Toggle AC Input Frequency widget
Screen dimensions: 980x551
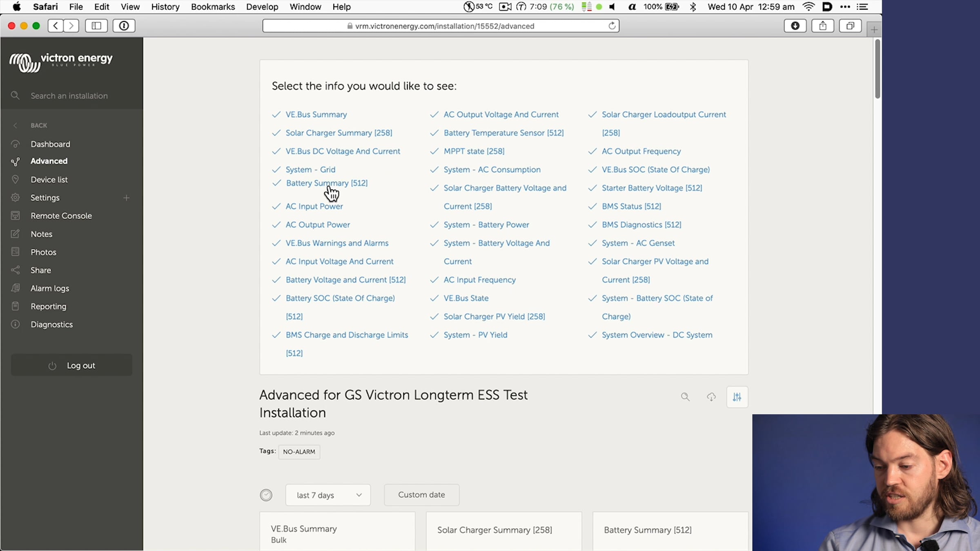(480, 280)
